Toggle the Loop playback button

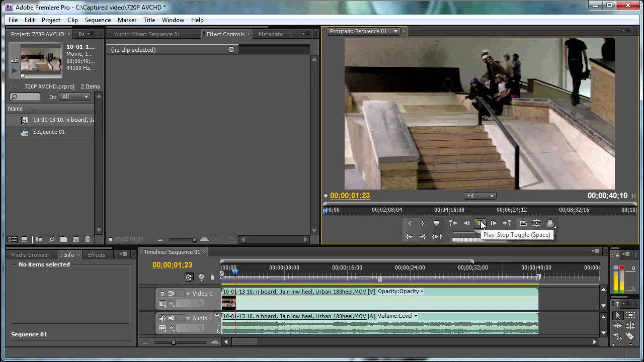[523, 223]
